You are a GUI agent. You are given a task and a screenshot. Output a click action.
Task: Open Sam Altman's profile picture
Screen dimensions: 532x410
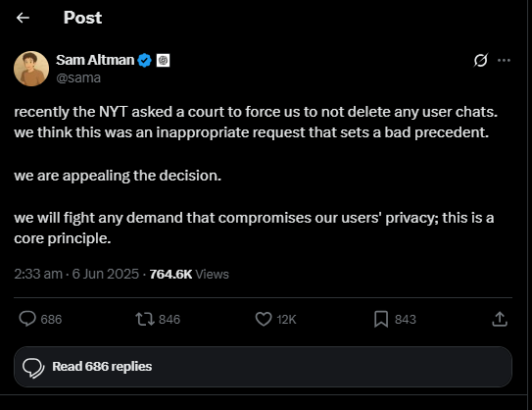[x=31, y=69]
